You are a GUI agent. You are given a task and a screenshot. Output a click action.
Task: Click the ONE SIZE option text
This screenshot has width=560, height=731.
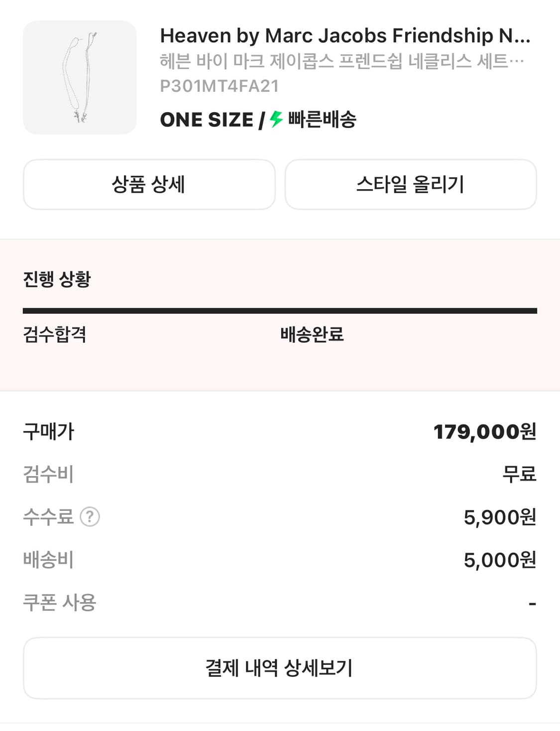[207, 120]
